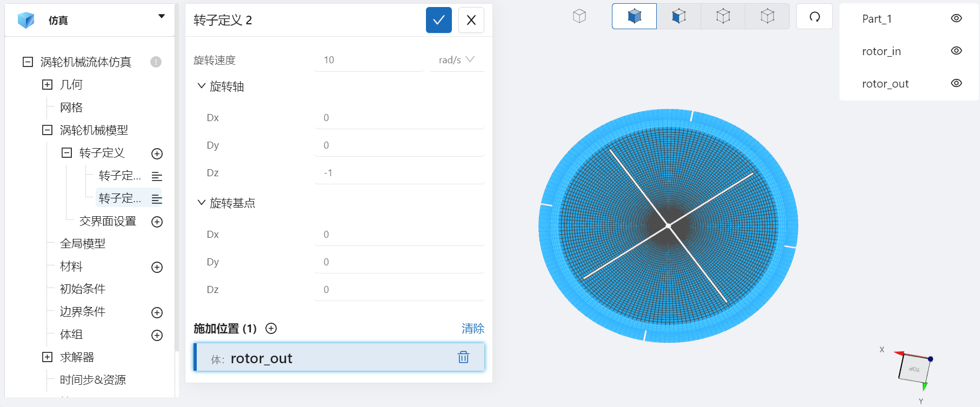
Task: Cancel rotor definition 2 with X button
Action: tap(471, 20)
